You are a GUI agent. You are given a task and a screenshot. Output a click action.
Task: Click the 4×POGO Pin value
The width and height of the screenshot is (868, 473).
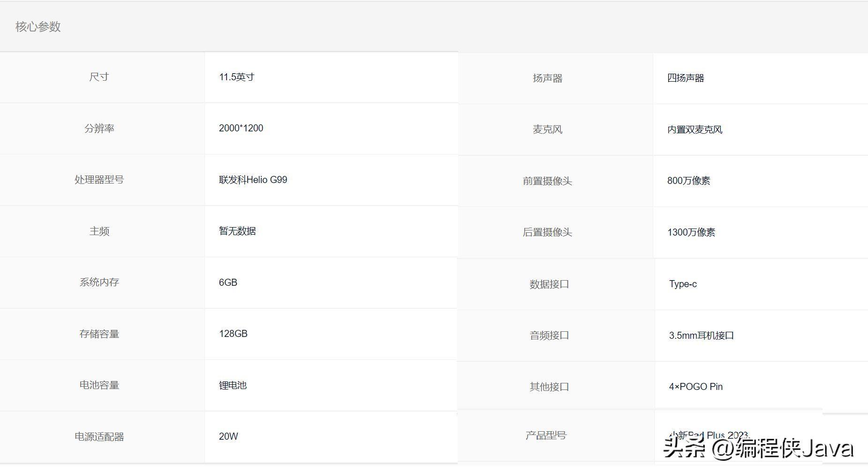point(696,387)
